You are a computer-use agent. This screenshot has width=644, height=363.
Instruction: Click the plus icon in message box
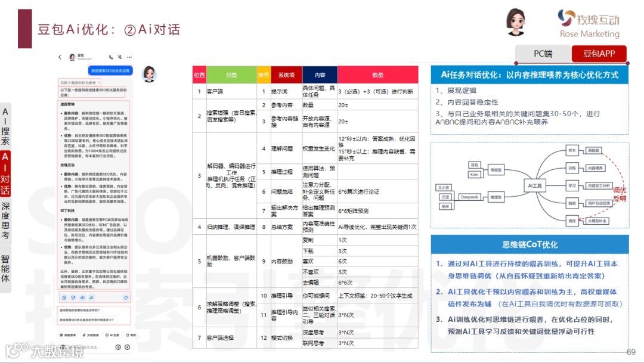[x=128, y=348]
